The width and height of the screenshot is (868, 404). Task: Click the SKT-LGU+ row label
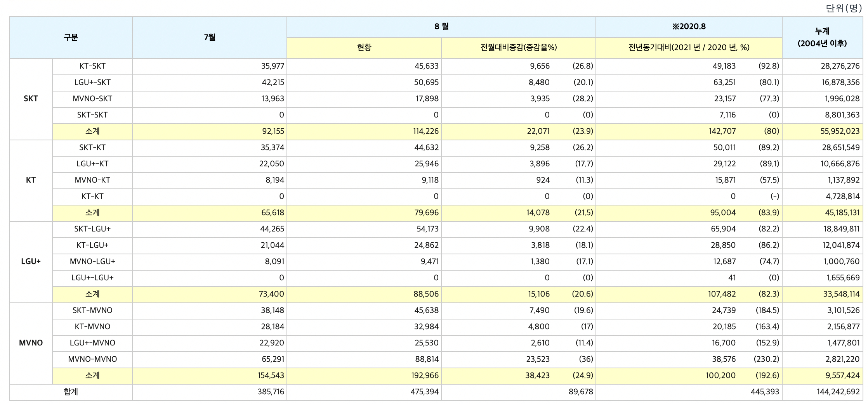[92, 229]
